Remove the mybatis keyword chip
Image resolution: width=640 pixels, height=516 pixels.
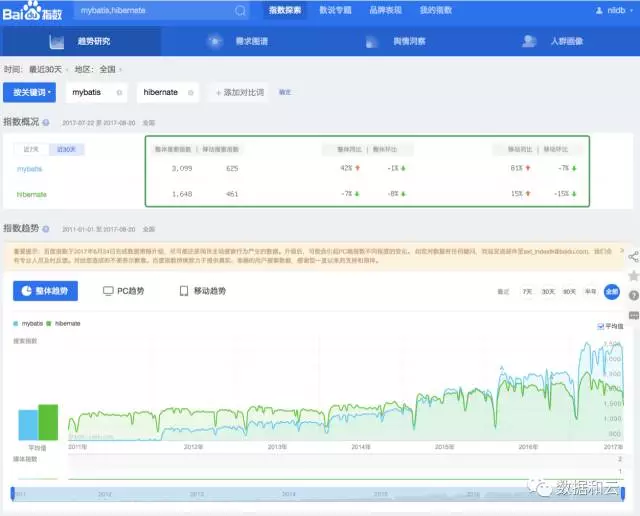(119, 93)
